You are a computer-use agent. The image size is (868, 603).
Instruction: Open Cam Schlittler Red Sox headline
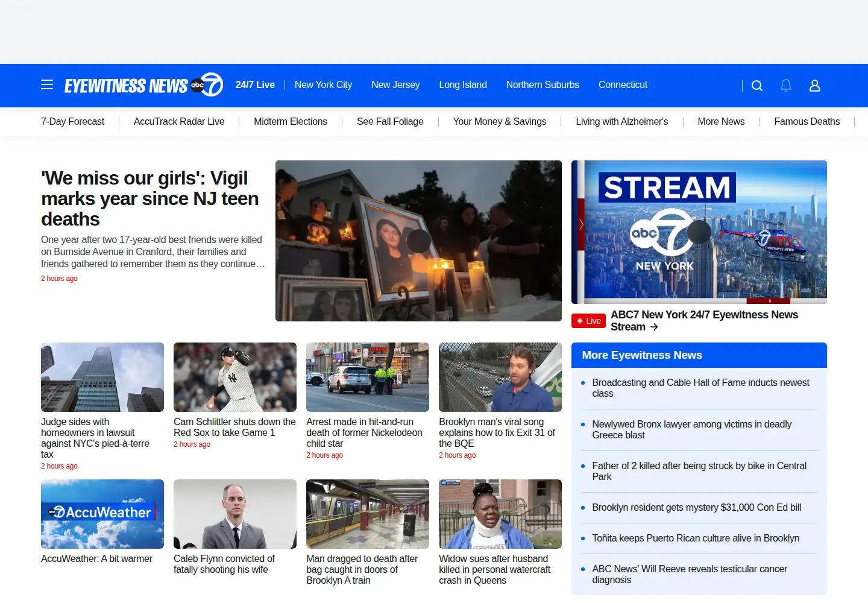click(x=234, y=428)
